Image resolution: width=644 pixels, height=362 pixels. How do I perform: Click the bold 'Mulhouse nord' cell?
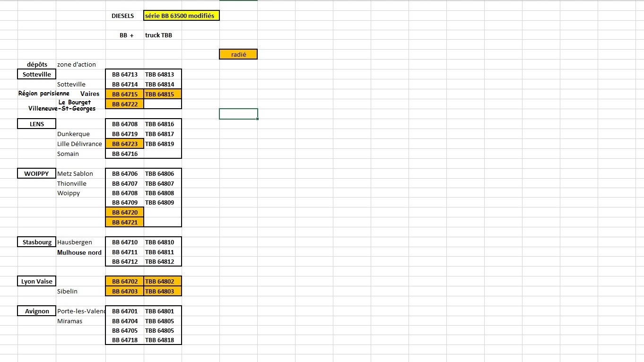[79, 252]
